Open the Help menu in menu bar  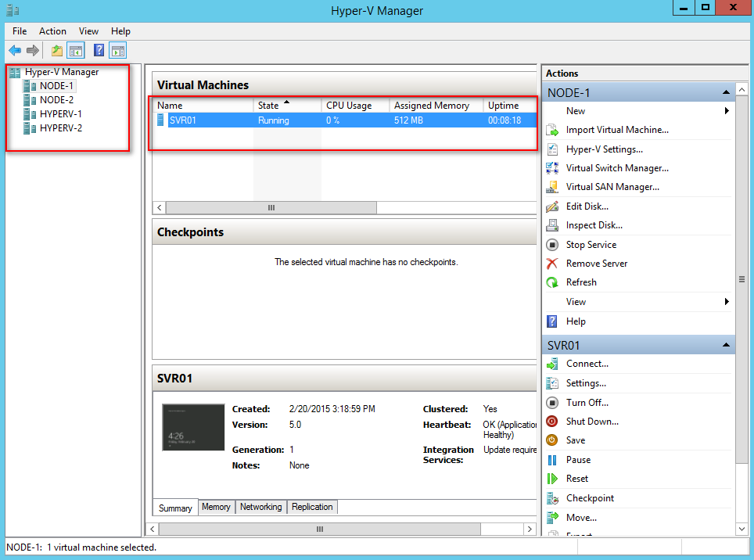120,31
